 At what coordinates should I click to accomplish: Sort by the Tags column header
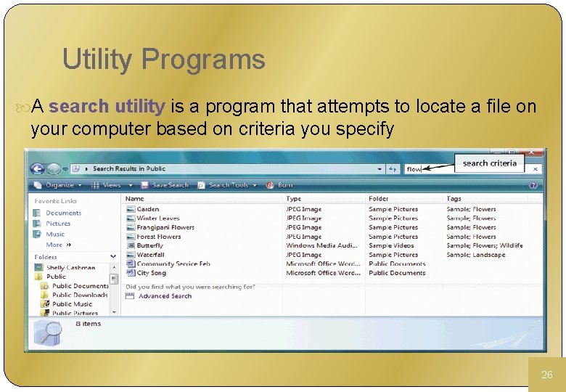pos(454,198)
